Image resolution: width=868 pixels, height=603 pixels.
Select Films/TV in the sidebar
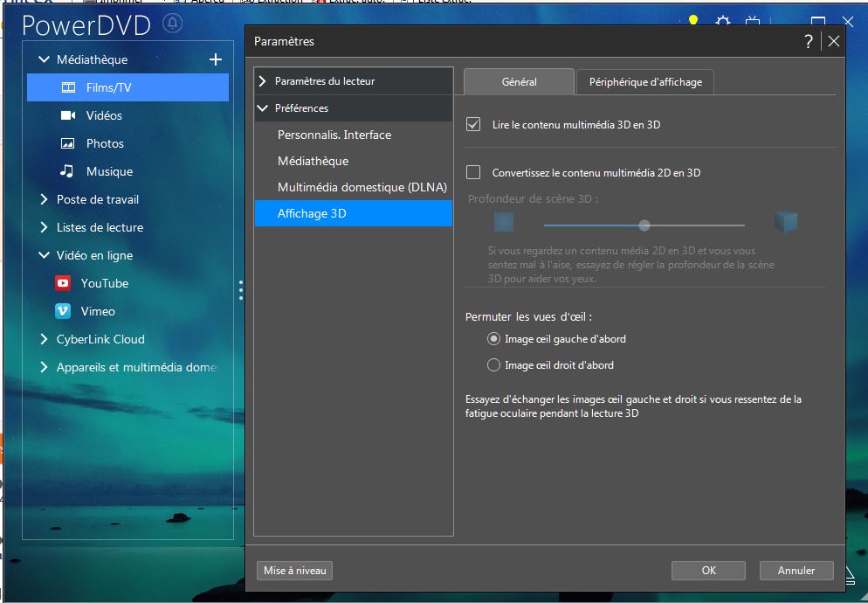click(127, 87)
